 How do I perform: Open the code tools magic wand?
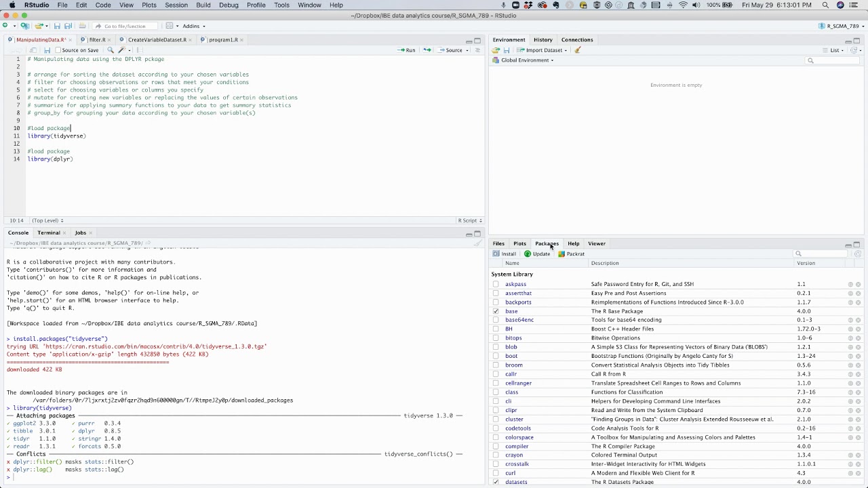pyautogui.click(x=123, y=50)
